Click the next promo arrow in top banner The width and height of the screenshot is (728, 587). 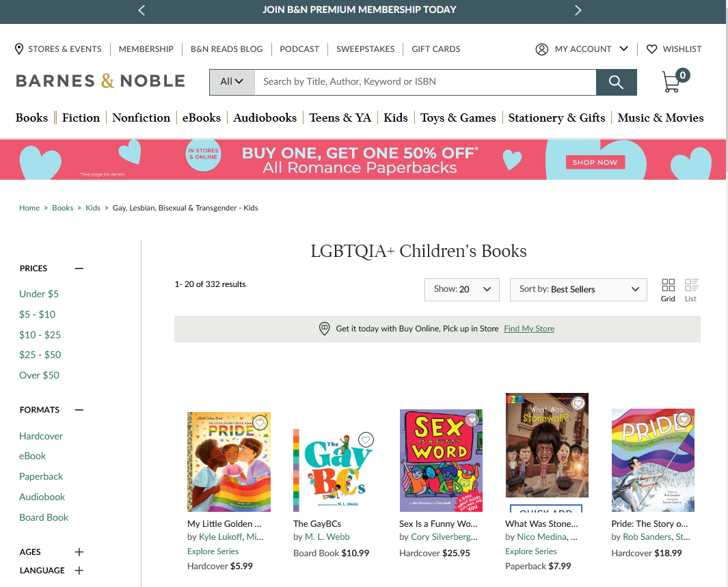(x=578, y=10)
